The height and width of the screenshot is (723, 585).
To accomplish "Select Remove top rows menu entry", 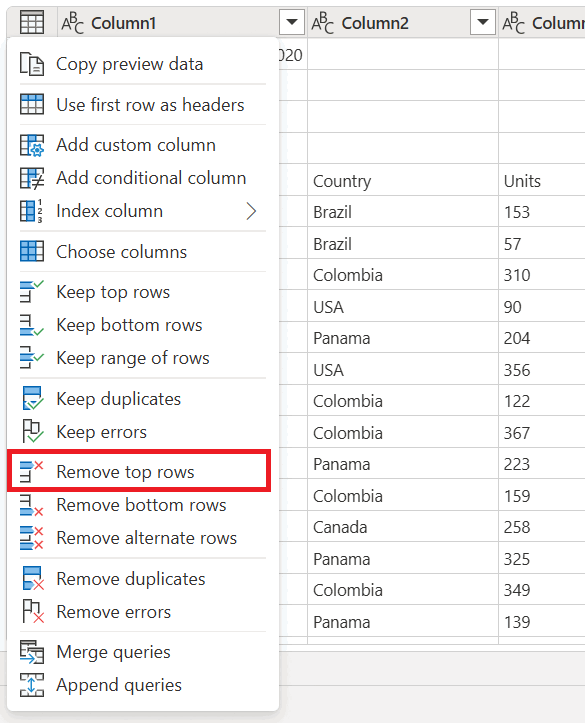I will (x=139, y=471).
